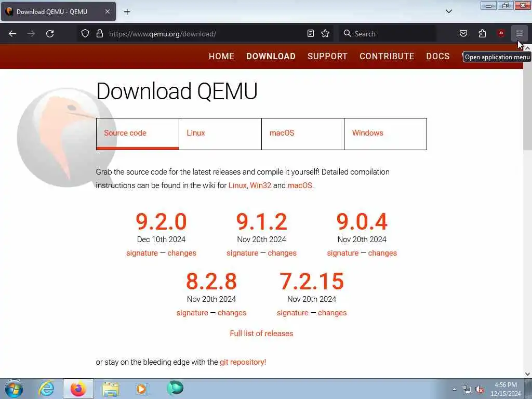Open CONTRIBUTE in site navigation
The height and width of the screenshot is (399, 532).
(387, 56)
